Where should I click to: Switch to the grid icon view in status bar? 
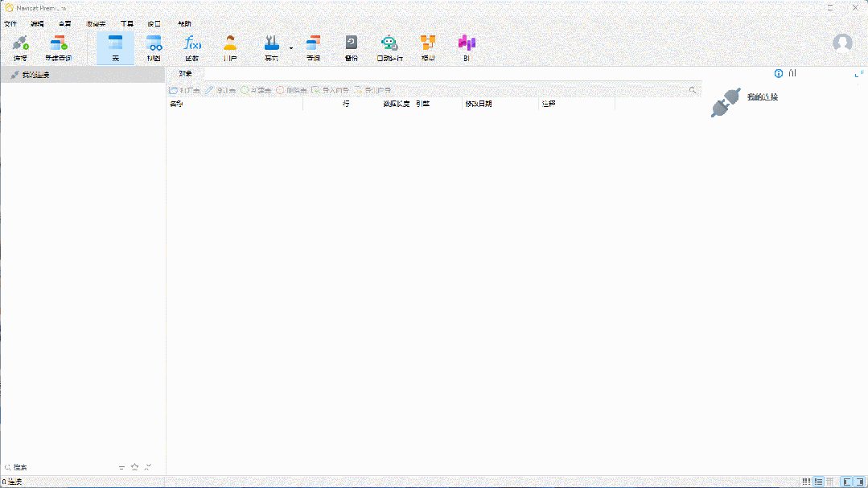click(807, 482)
